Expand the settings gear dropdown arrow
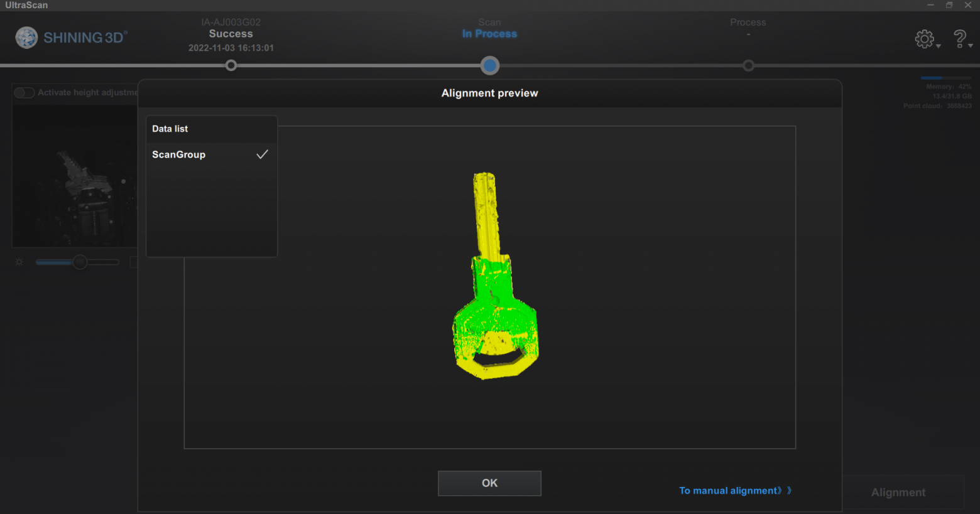Image resolution: width=980 pixels, height=514 pixels. point(938,46)
